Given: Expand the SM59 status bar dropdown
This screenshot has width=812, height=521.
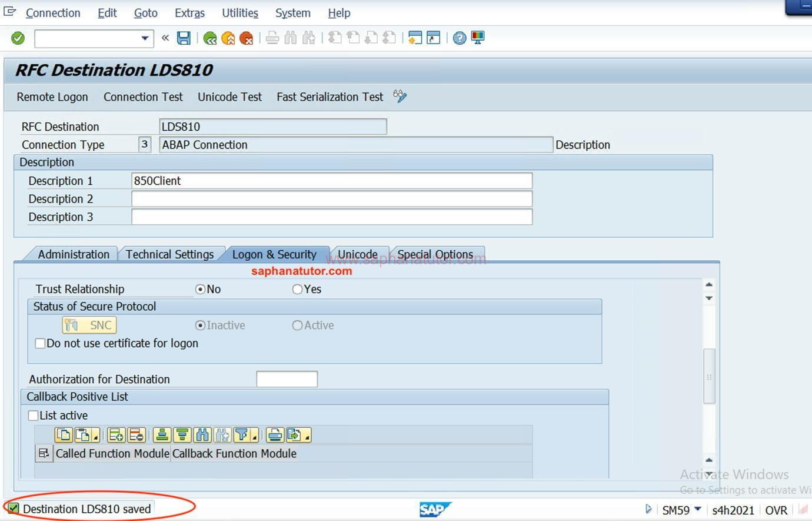Looking at the screenshot, I should 698,509.
